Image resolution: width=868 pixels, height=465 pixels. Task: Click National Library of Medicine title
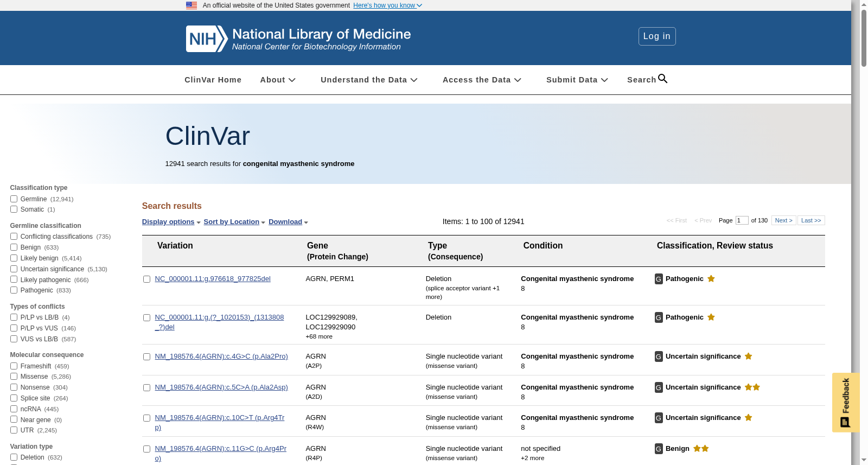(322, 34)
